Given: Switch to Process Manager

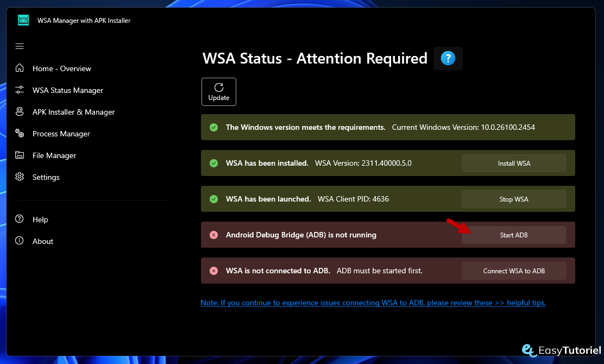Looking at the screenshot, I should click(61, 134).
